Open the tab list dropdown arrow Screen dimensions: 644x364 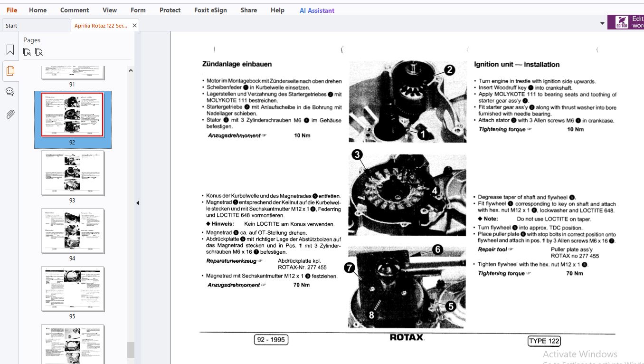[x=602, y=23]
